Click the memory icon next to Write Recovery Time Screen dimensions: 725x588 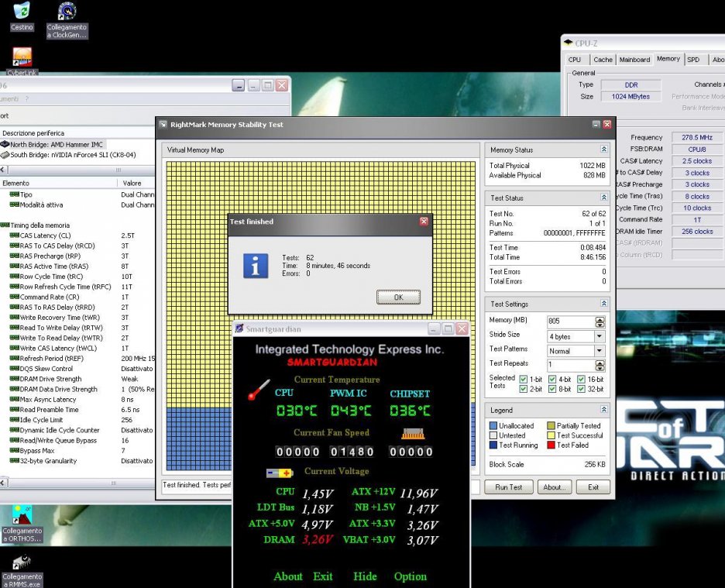pos(15,318)
